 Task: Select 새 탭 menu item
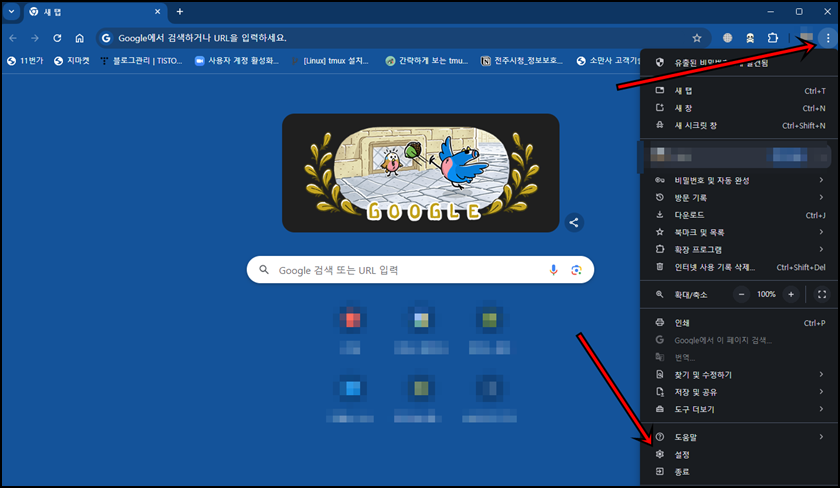(740, 91)
